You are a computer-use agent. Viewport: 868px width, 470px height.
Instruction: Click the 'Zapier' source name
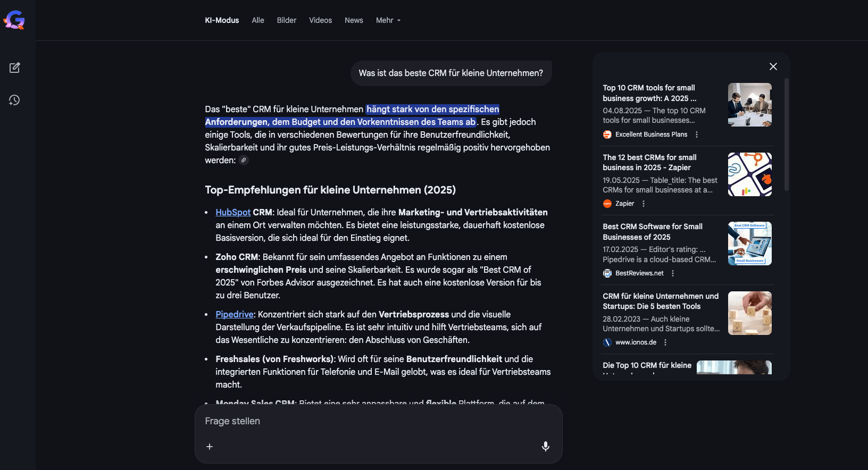coord(624,204)
